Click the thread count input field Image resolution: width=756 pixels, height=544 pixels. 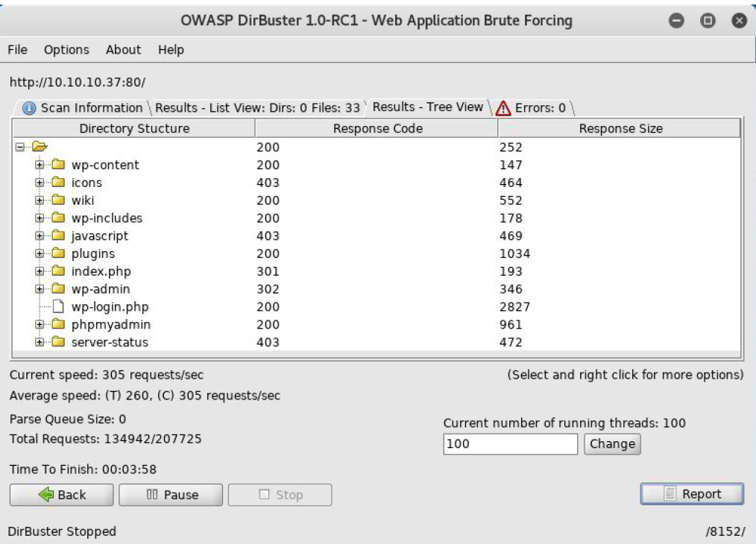point(510,444)
